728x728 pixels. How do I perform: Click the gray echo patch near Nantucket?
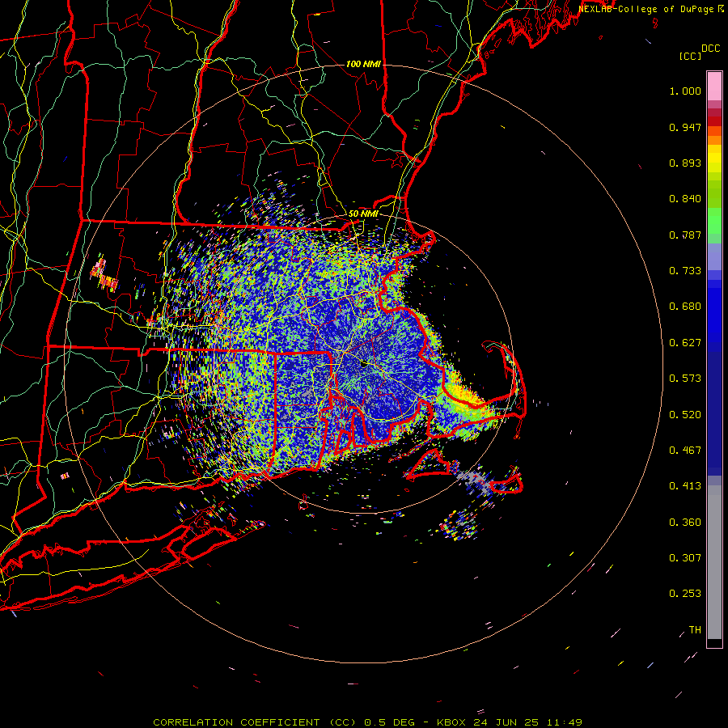(x=475, y=480)
